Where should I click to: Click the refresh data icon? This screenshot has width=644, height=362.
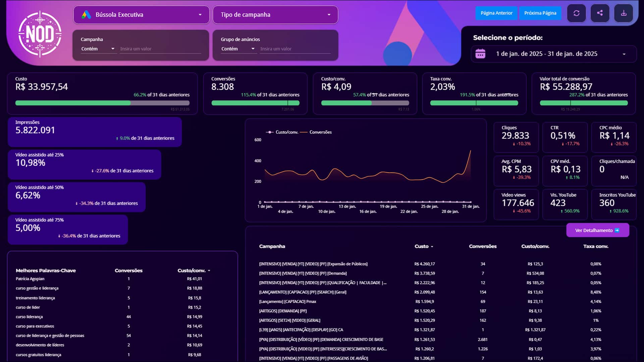click(x=576, y=13)
